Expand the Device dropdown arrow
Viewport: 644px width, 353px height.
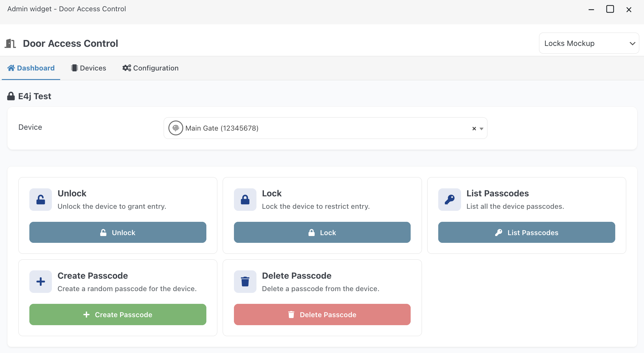point(482,129)
